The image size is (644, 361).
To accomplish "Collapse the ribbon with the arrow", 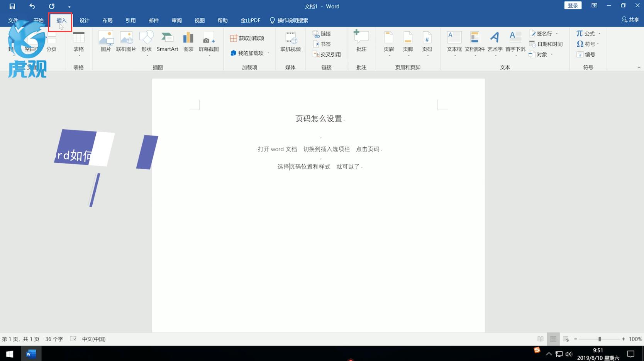I will point(639,67).
